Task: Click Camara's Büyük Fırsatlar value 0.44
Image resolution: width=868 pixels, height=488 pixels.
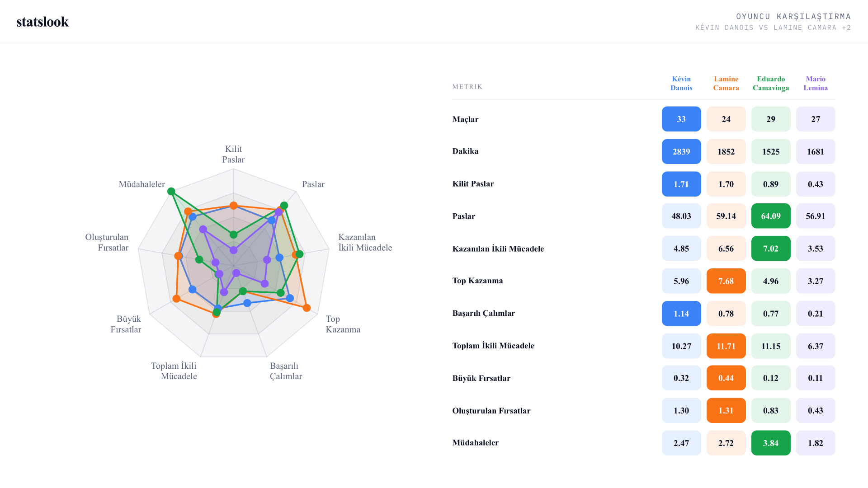Action: [x=726, y=378]
